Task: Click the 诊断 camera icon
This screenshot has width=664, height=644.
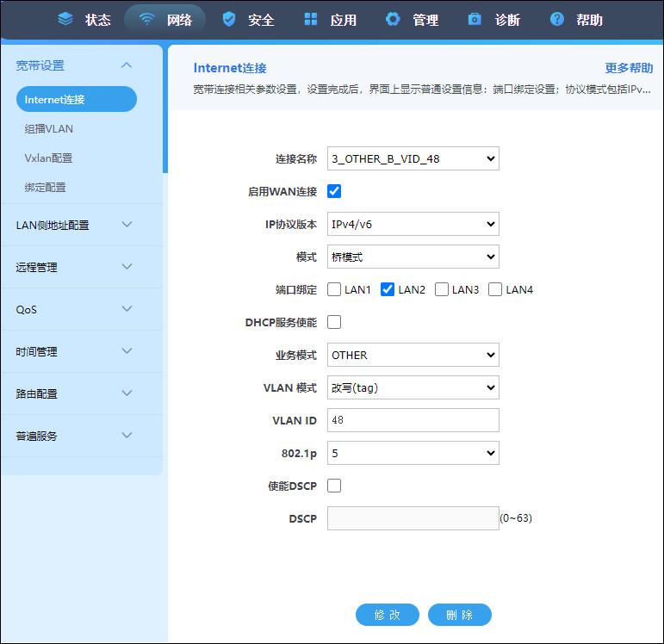Action: coord(475,20)
